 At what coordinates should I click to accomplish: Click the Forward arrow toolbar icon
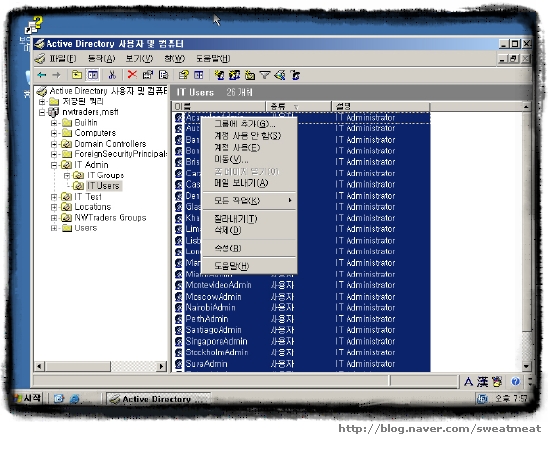tap(56, 75)
